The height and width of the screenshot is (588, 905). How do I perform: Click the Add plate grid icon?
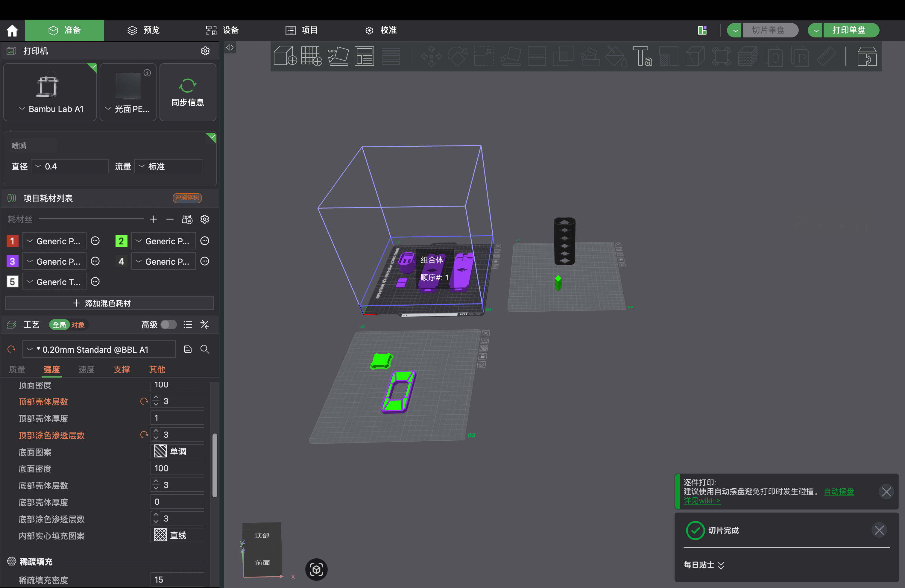pyautogui.click(x=312, y=56)
